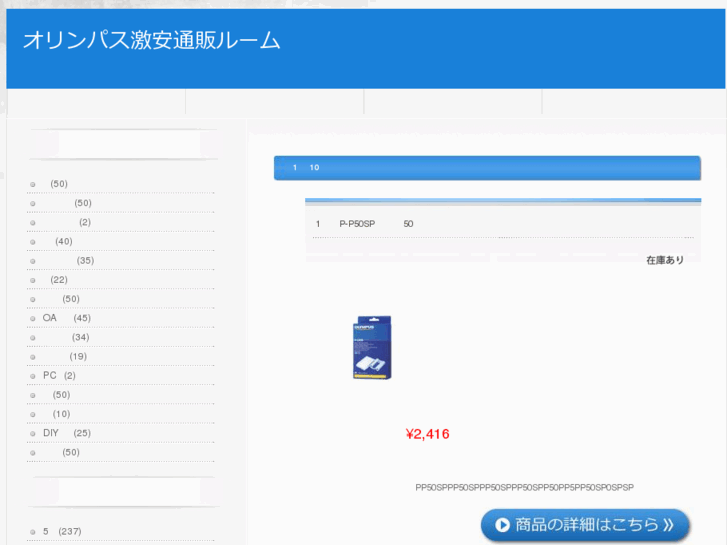727x545 pixels.
Task: Click the bullet icon beside DIY (25)
Action: tap(32, 434)
